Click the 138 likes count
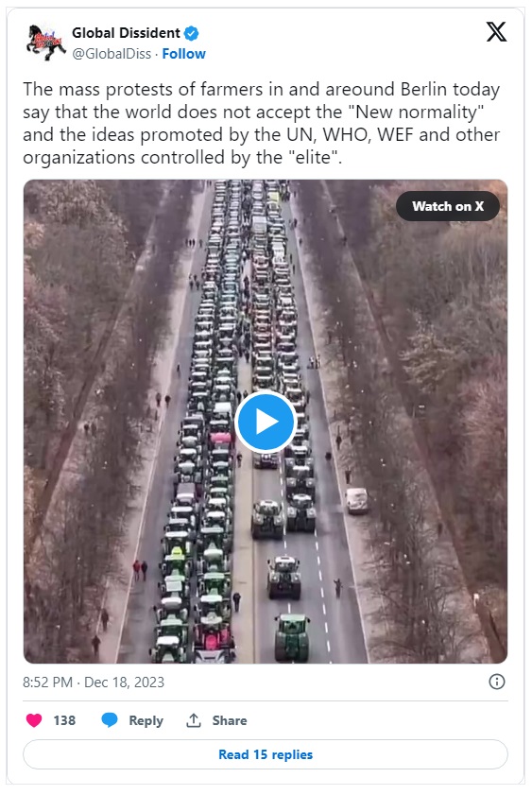Image resolution: width=532 pixels, height=795 pixels. [x=64, y=720]
